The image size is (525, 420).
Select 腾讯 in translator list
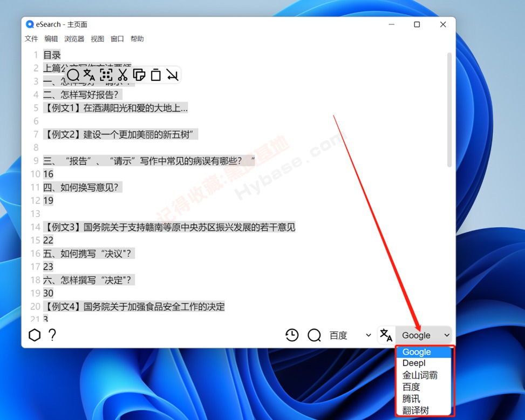[x=424, y=398]
